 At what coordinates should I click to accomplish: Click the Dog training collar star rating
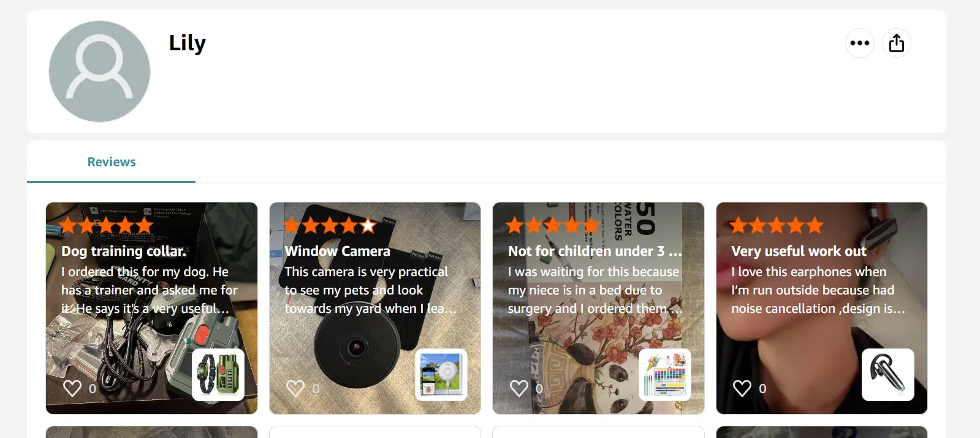coord(107,225)
